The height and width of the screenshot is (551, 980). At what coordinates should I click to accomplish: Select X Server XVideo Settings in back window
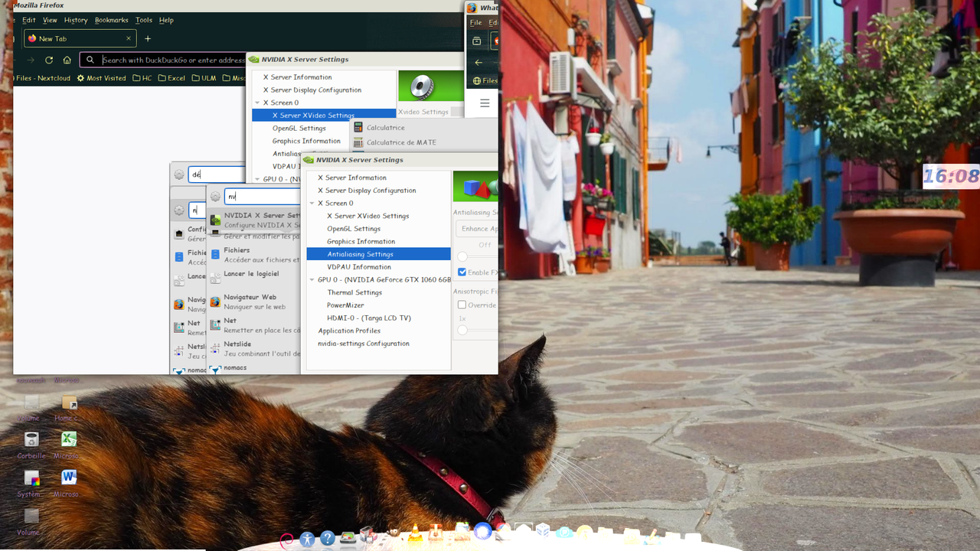click(x=313, y=116)
